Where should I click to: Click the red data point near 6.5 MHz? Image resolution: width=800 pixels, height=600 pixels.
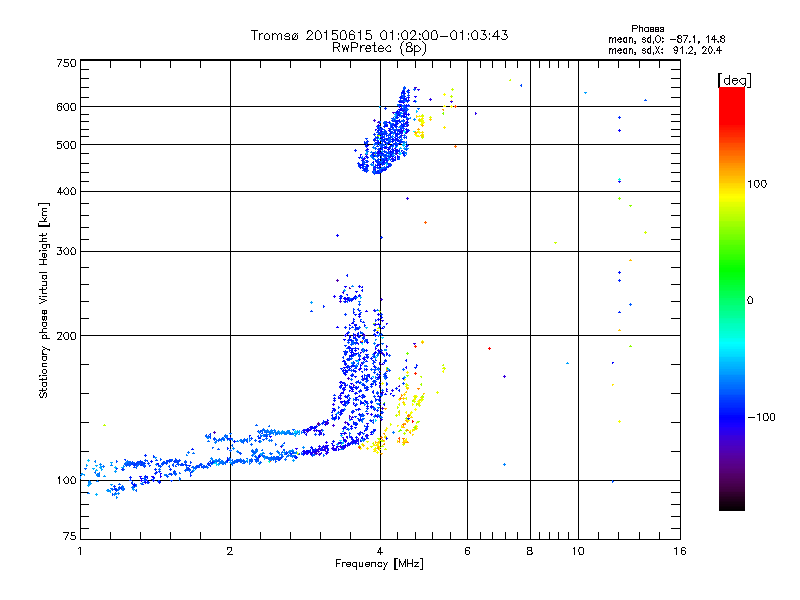pos(489,348)
